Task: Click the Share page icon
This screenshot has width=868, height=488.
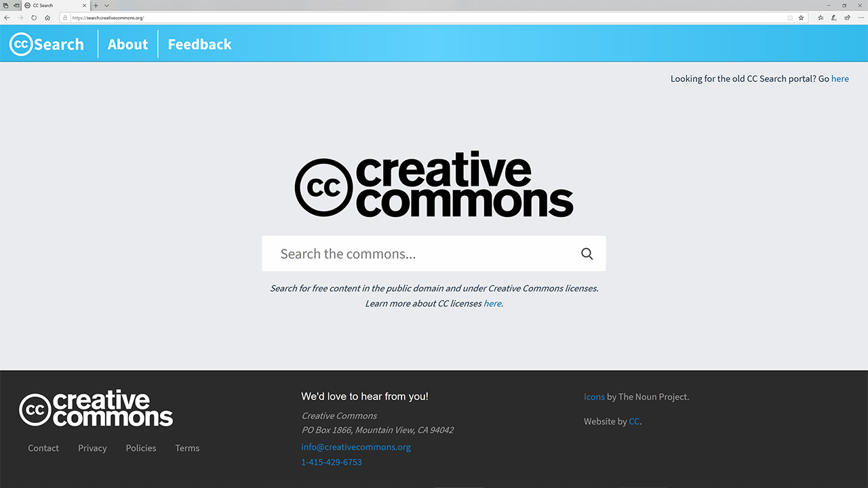Action: pyautogui.click(x=848, y=18)
